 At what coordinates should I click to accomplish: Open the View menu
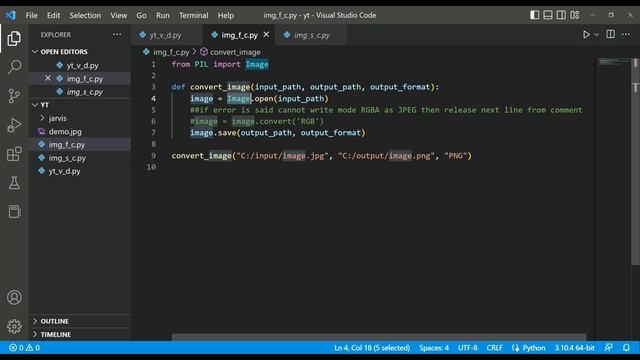pos(119,16)
